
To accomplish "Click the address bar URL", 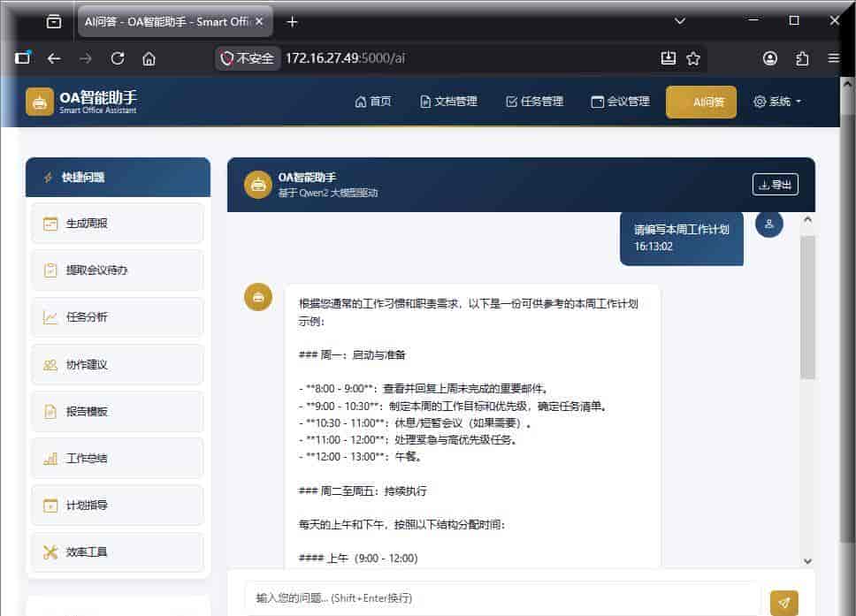I will point(345,58).
